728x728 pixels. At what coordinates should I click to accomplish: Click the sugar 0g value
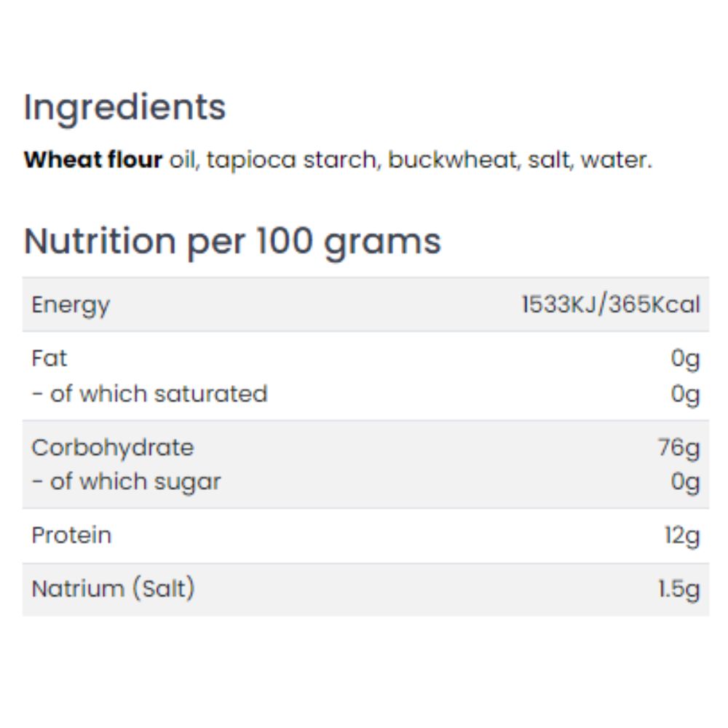pos(685,483)
